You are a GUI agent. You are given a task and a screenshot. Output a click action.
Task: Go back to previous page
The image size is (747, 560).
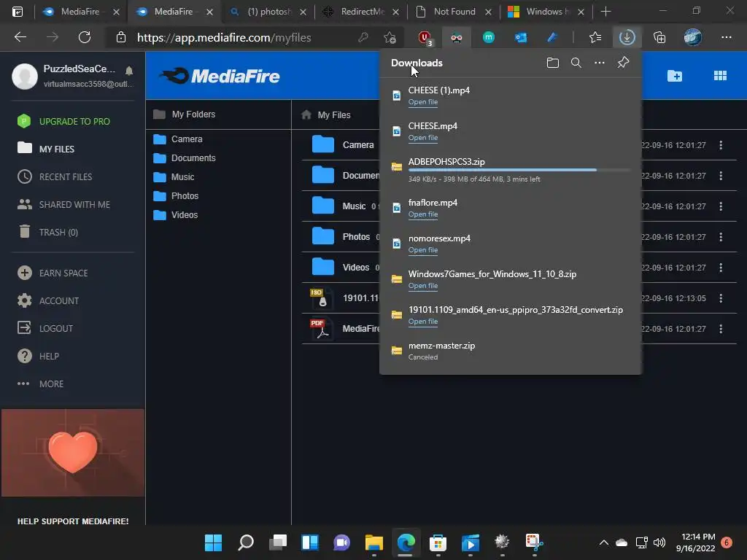click(x=20, y=37)
